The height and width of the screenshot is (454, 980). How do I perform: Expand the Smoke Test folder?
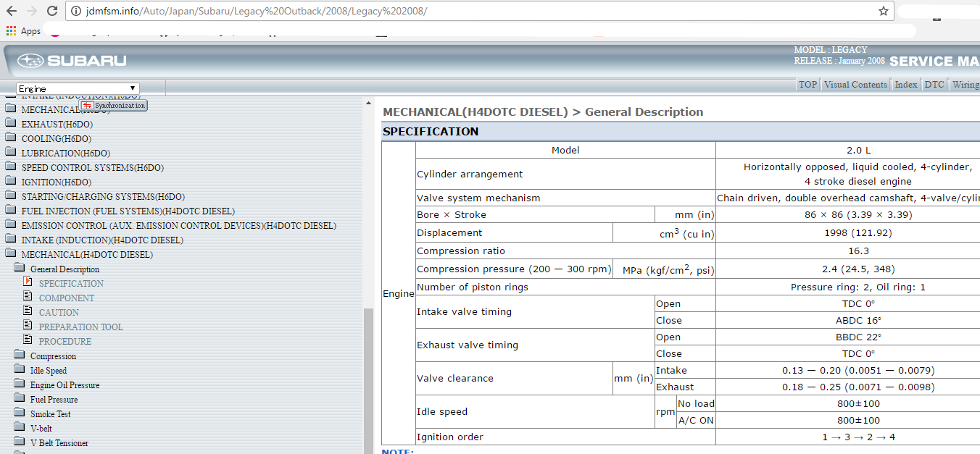click(x=19, y=413)
